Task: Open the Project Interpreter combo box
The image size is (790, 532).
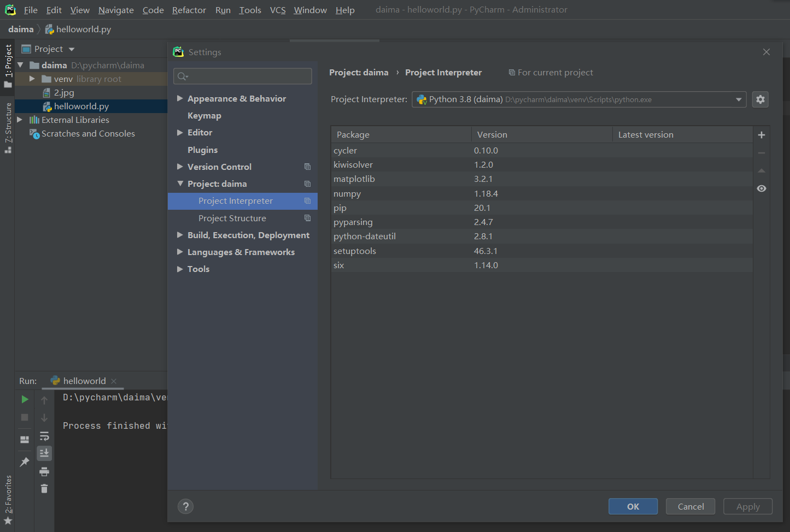Action: [x=579, y=99]
